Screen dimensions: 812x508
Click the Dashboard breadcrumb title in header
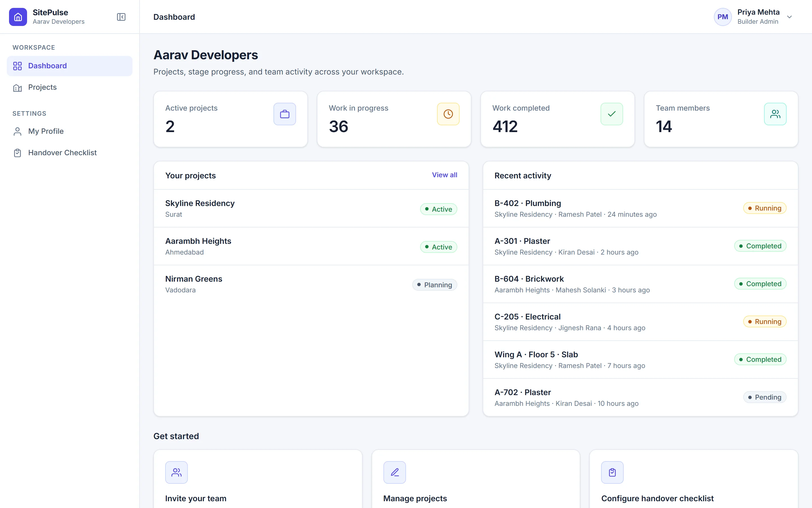coord(174,17)
